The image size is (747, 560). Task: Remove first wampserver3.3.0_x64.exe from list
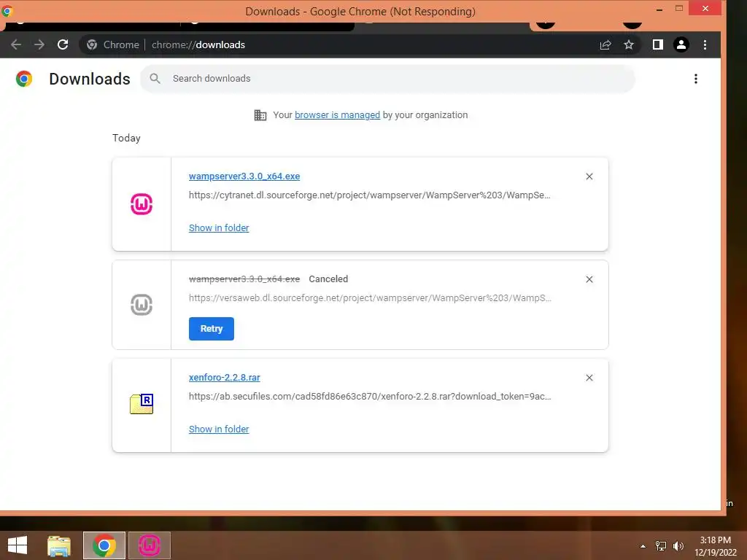pos(589,176)
